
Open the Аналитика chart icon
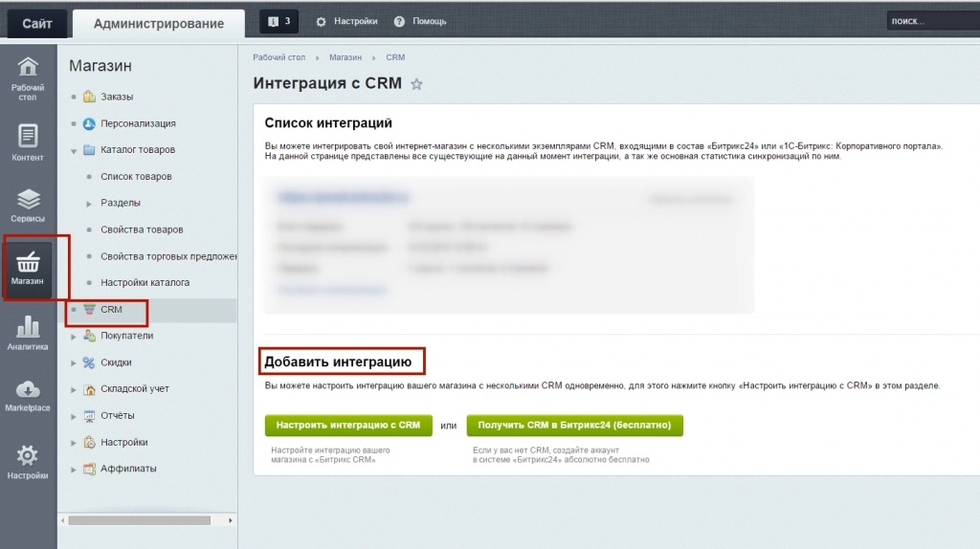tap(28, 327)
